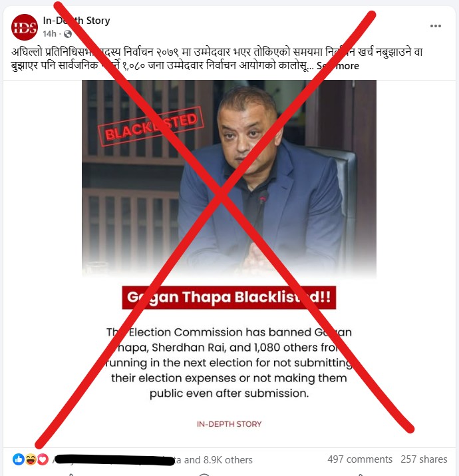Open the IDS page profile picture
Screen dimensions: 459x476
[24, 27]
